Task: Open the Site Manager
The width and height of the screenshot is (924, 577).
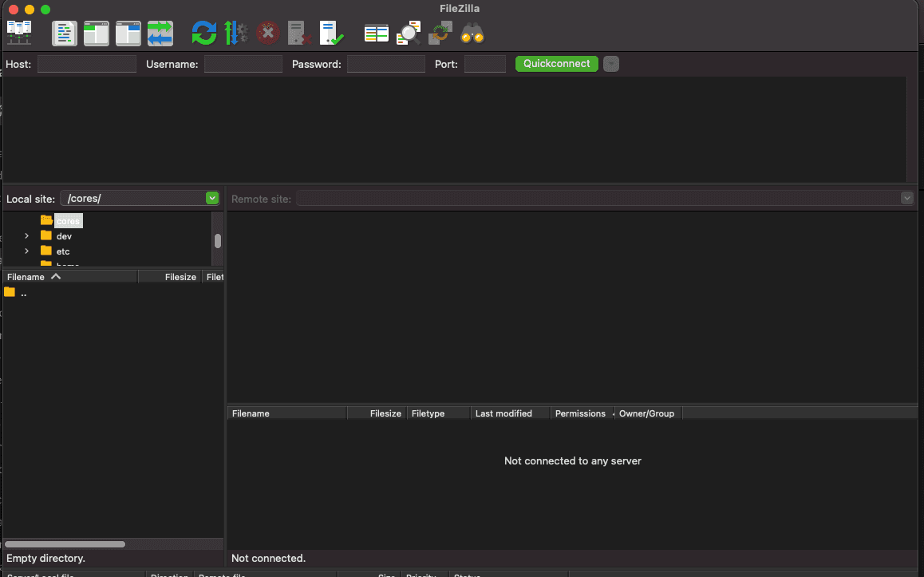Action: point(19,33)
